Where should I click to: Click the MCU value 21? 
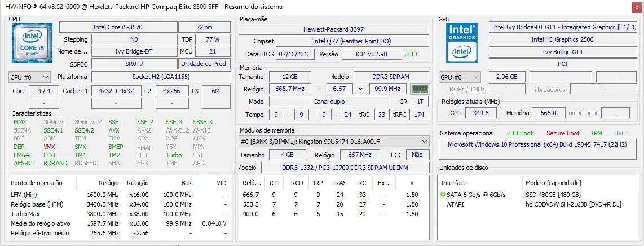click(213, 52)
